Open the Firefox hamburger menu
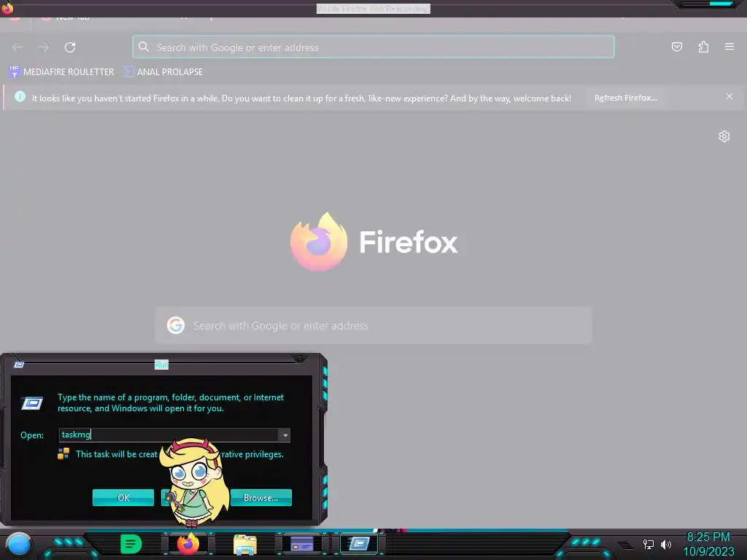Image resolution: width=747 pixels, height=560 pixels. (x=729, y=47)
